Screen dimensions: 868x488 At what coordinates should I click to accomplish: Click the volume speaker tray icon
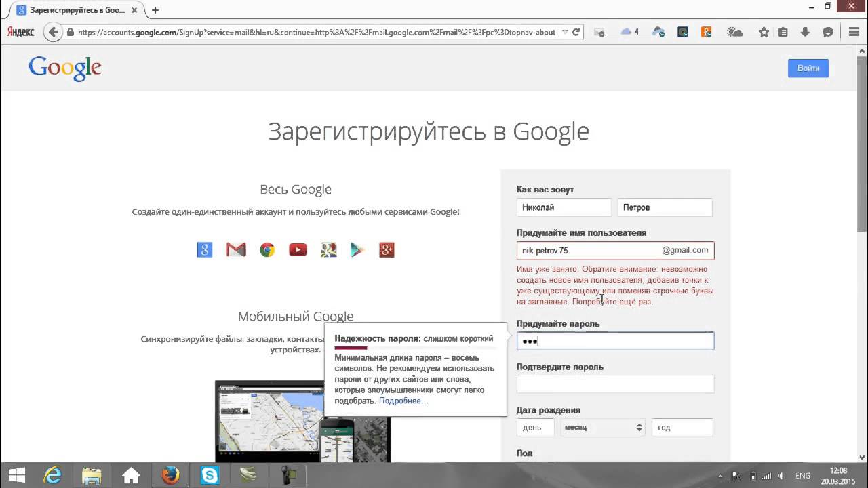pos(782,476)
